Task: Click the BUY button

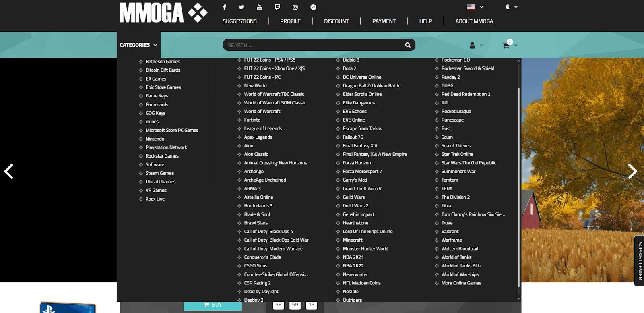Action: pyautogui.click(x=213, y=305)
